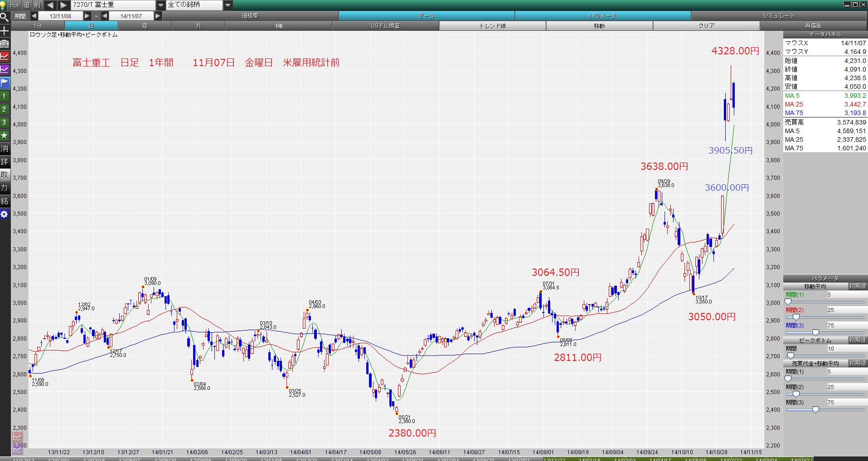Click the 移動平均 期間(1) value field
868x461 pixels.
(x=846, y=295)
